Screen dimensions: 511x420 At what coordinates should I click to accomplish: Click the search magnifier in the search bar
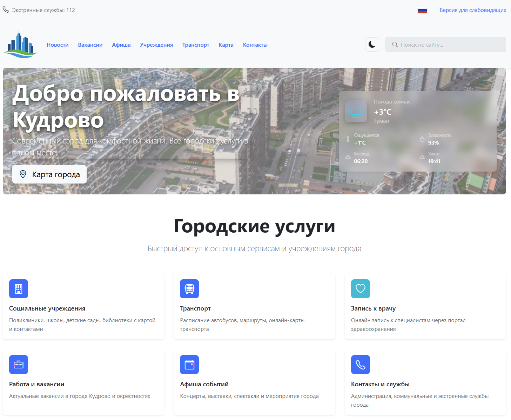coord(395,45)
